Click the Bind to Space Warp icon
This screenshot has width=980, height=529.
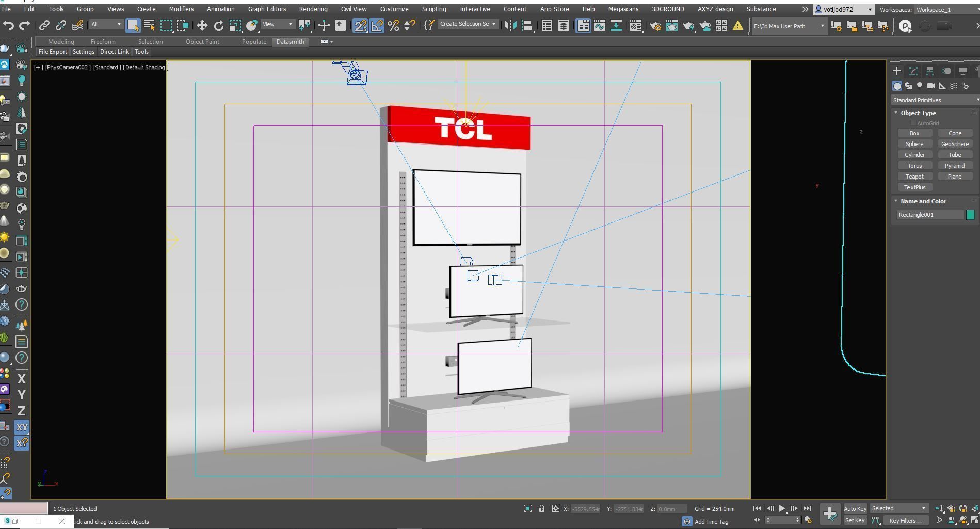[77, 25]
